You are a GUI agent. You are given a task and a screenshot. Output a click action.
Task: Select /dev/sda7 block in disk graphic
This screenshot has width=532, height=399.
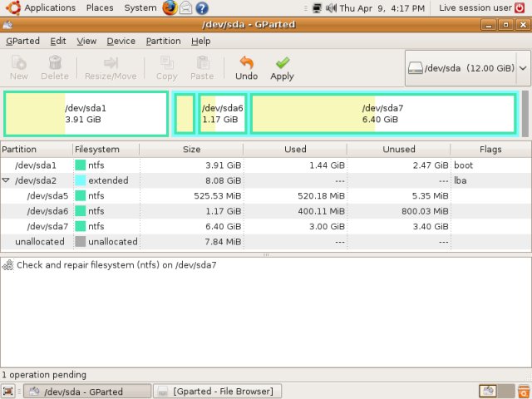tap(384, 114)
